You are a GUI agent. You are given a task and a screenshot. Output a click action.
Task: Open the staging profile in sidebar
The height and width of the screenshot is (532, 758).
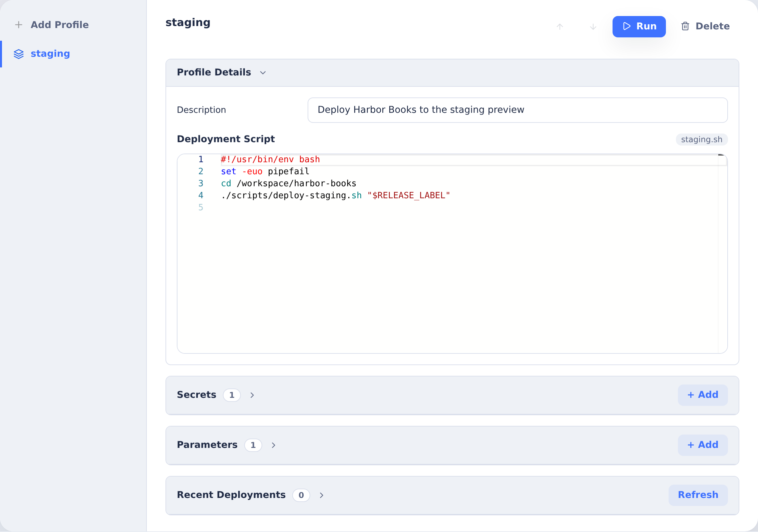(x=73, y=54)
